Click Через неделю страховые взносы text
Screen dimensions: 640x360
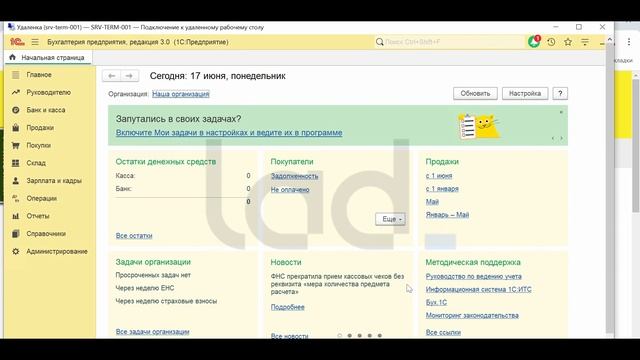tap(166, 301)
